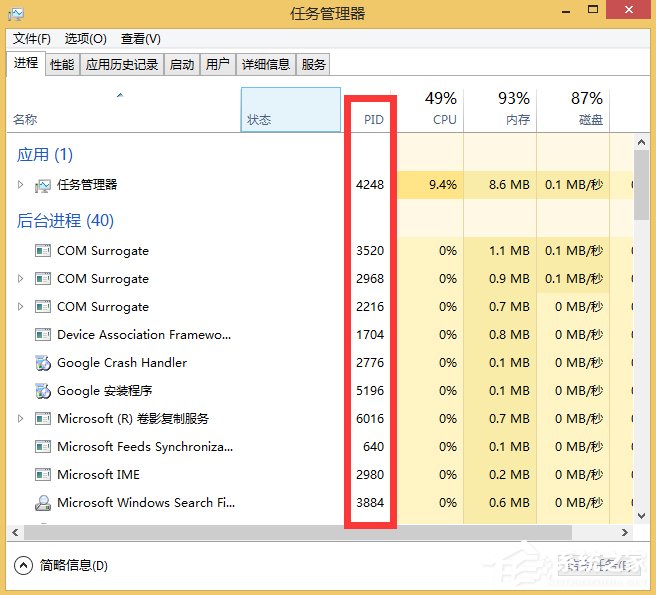This screenshot has width=656, height=595.
Task: Click PID value 3884
Action: (x=370, y=503)
